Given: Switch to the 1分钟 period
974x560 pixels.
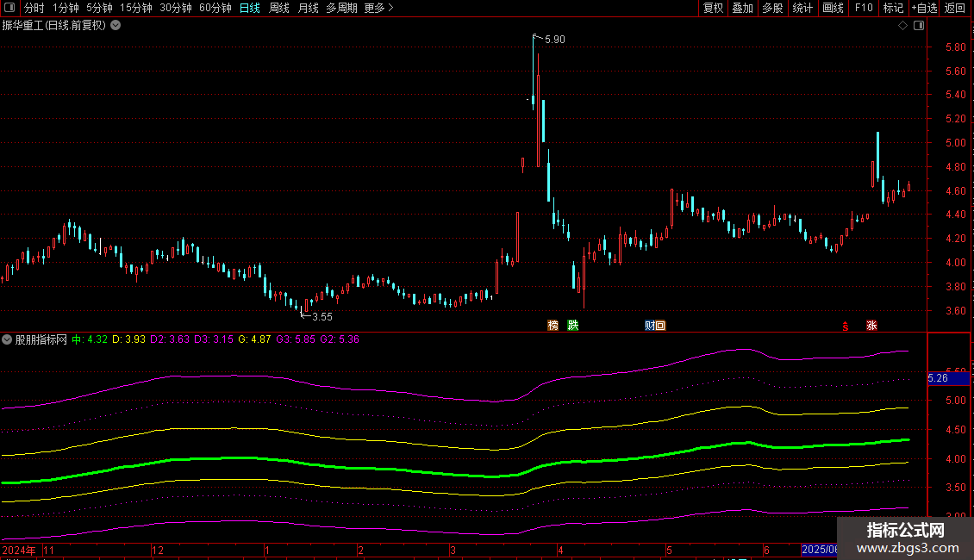Looking at the screenshot, I should (x=66, y=8).
